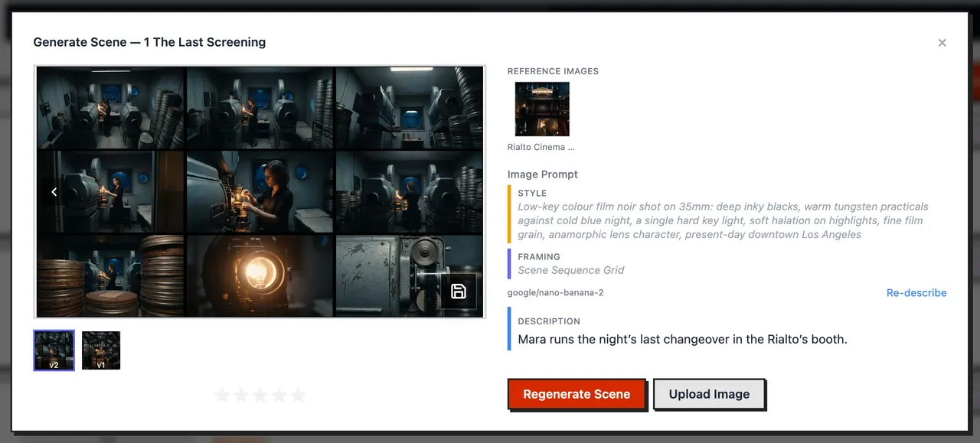The image size is (980, 443).
Task: Click the Upload Image button
Action: point(709,395)
